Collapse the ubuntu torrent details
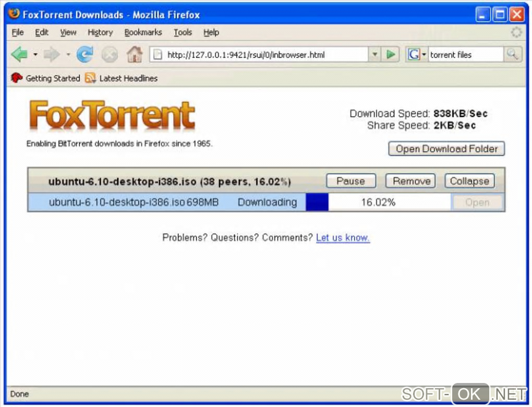The width and height of the screenshot is (532, 407). point(469,181)
